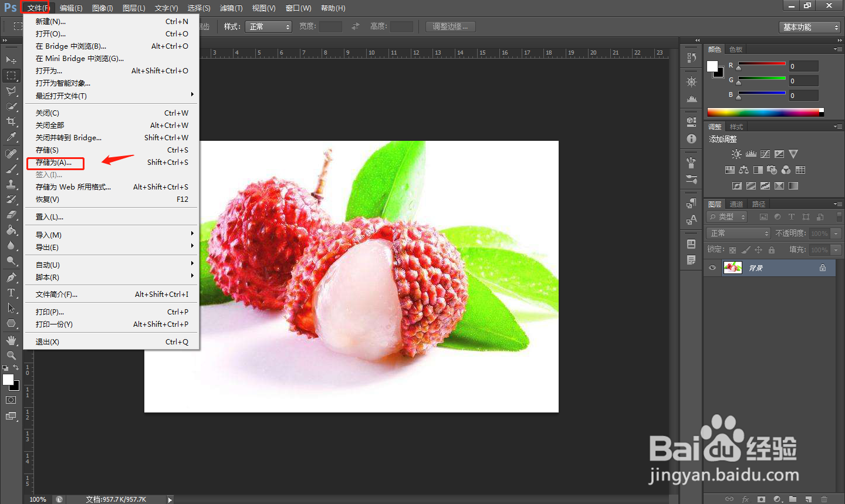This screenshot has width=845, height=504.
Task: Select the Zoom tool
Action: click(11, 356)
